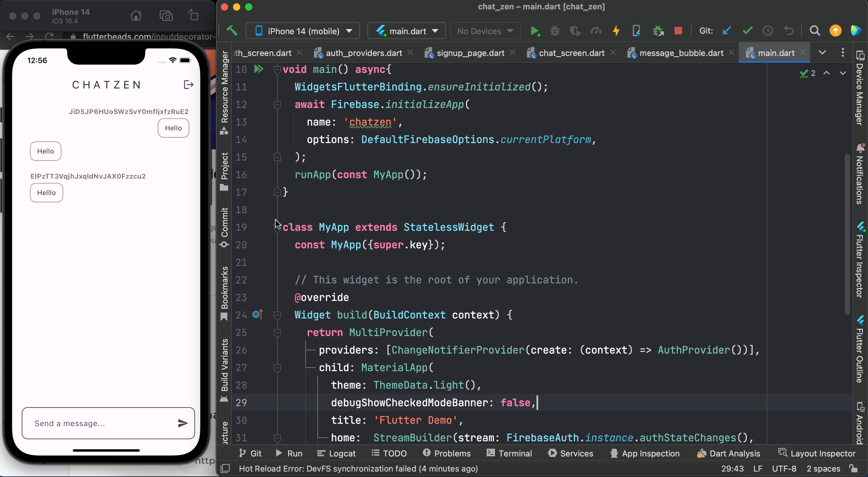Click the build hammer icon in toolbar
Screen dimensions: 868x477
tap(232, 31)
